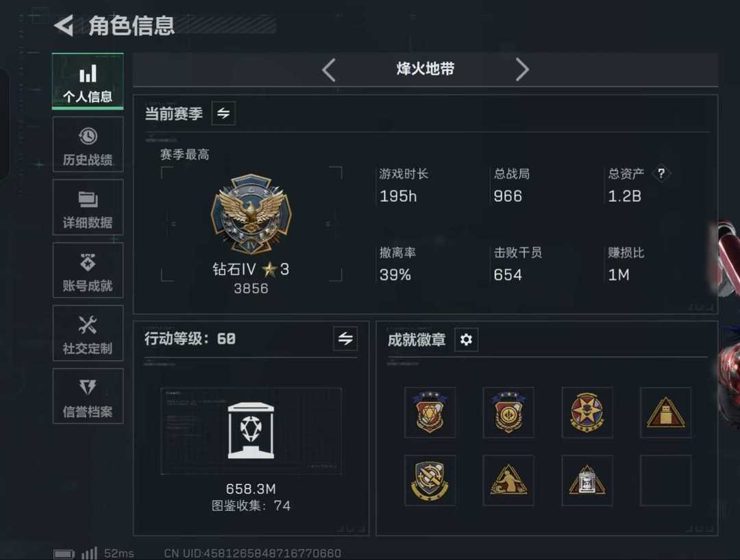Image resolution: width=740 pixels, height=560 pixels.
Task: Open the collection display case showing 658.3M
Action: point(251,431)
